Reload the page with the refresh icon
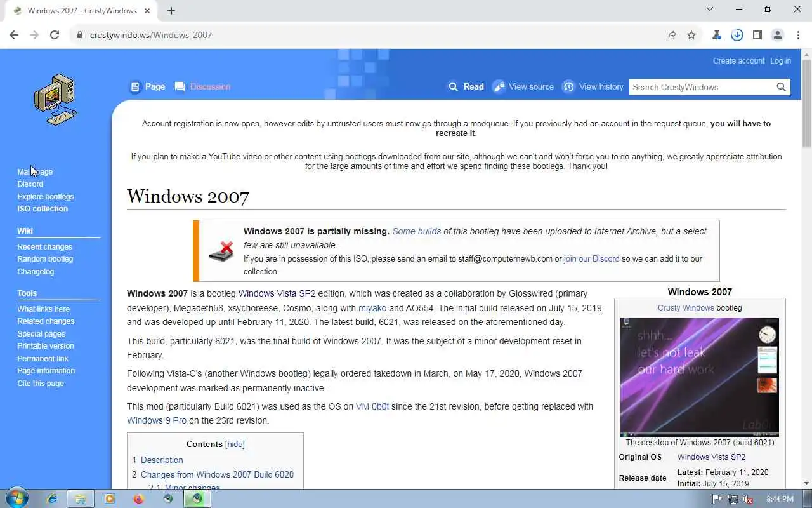Image resolution: width=812 pixels, height=508 pixels. click(x=55, y=35)
